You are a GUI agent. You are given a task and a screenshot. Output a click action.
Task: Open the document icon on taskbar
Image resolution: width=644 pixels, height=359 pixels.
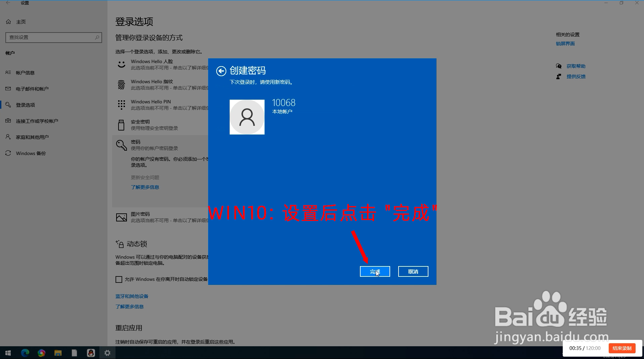75,353
